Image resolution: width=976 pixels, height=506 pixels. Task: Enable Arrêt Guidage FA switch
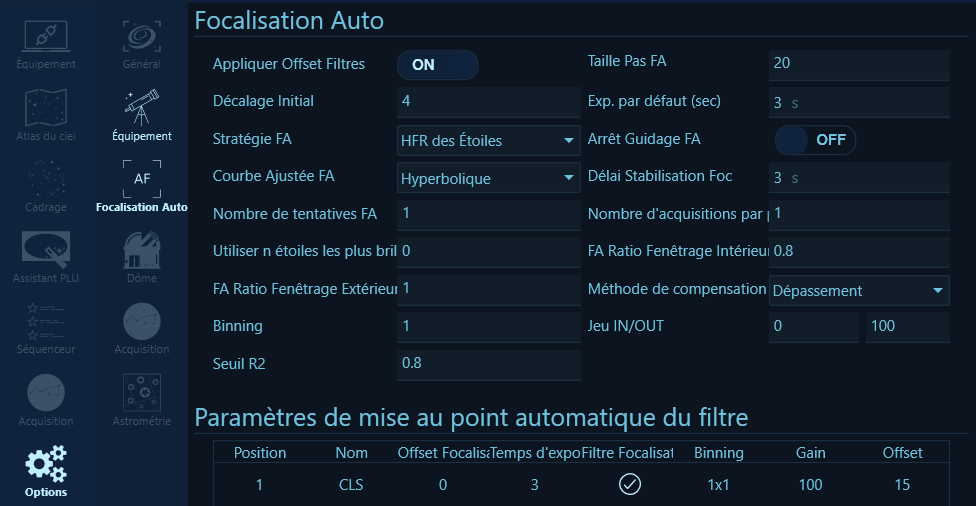tap(815, 140)
